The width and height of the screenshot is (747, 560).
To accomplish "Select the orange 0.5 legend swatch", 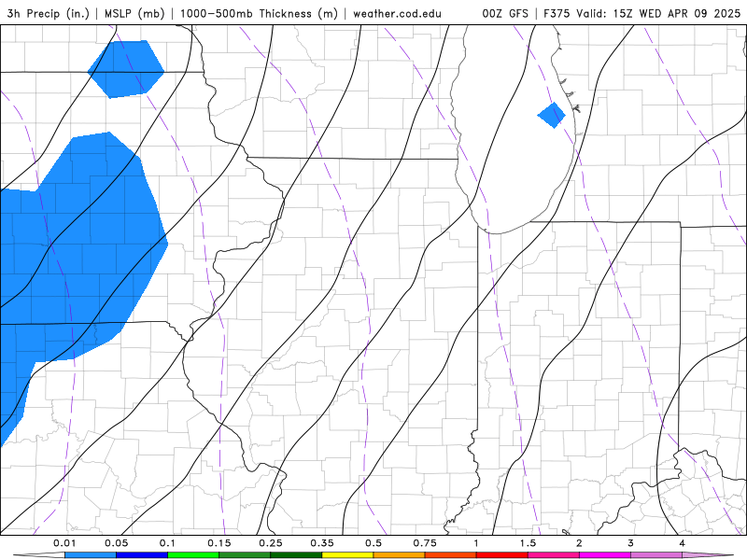I will click(x=400, y=555).
